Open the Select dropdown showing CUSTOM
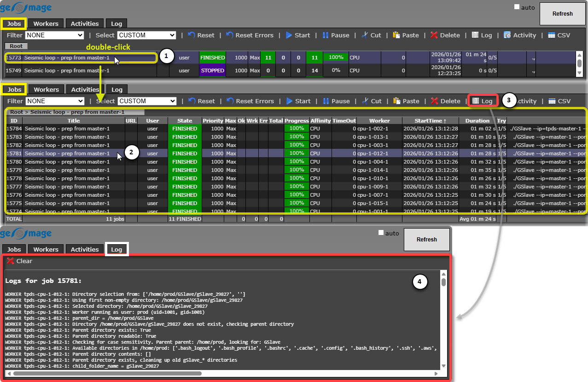The height and width of the screenshot is (382, 588). (147, 35)
